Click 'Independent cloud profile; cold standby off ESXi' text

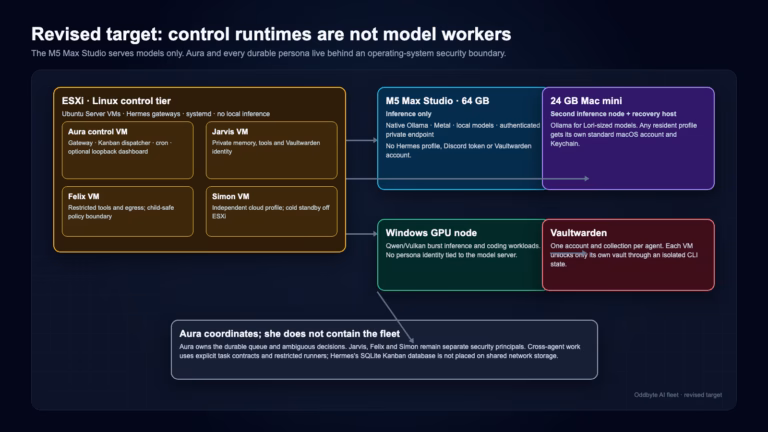[270, 212]
